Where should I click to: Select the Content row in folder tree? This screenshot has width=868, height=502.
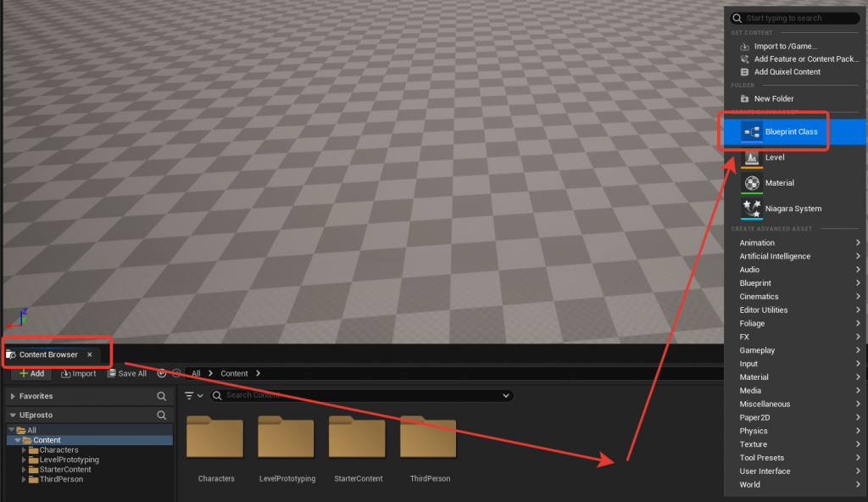pyautogui.click(x=90, y=440)
